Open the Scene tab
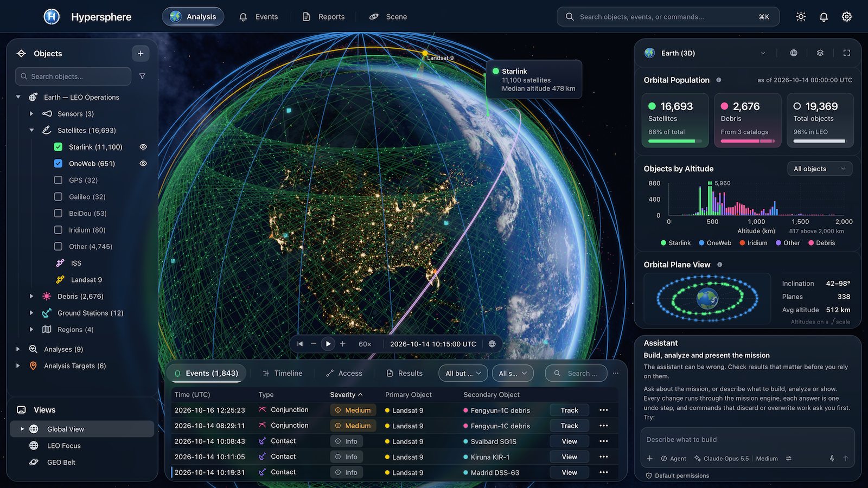Viewport: 868px width, 488px height. (x=388, y=17)
